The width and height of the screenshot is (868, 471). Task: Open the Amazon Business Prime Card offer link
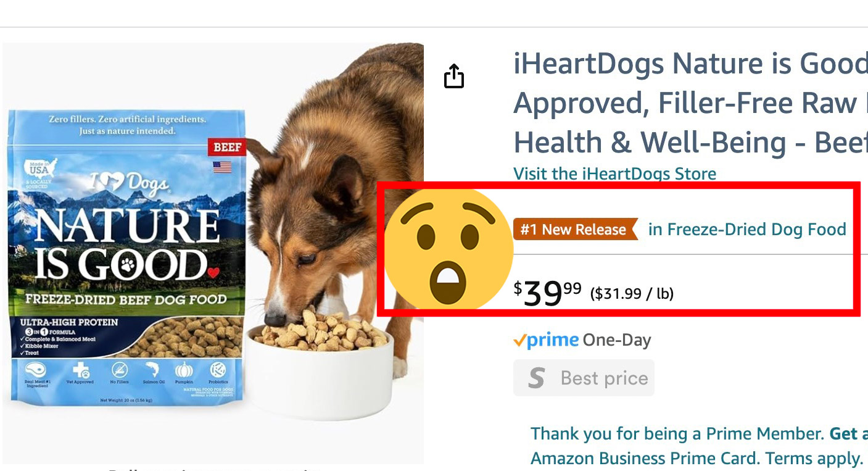[696, 459]
